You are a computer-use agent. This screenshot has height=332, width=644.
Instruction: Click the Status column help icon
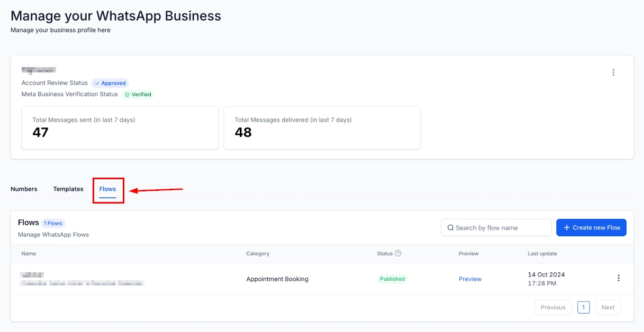click(x=398, y=253)
